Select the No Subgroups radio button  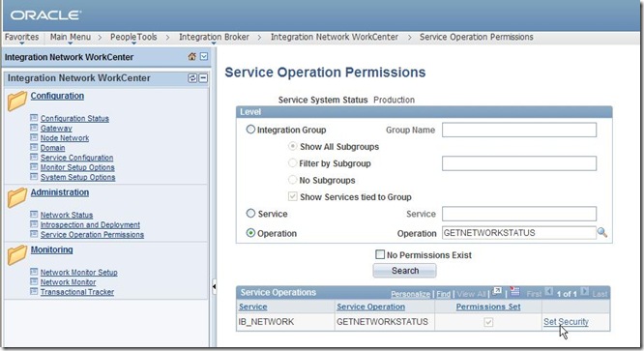coord(292,180)
